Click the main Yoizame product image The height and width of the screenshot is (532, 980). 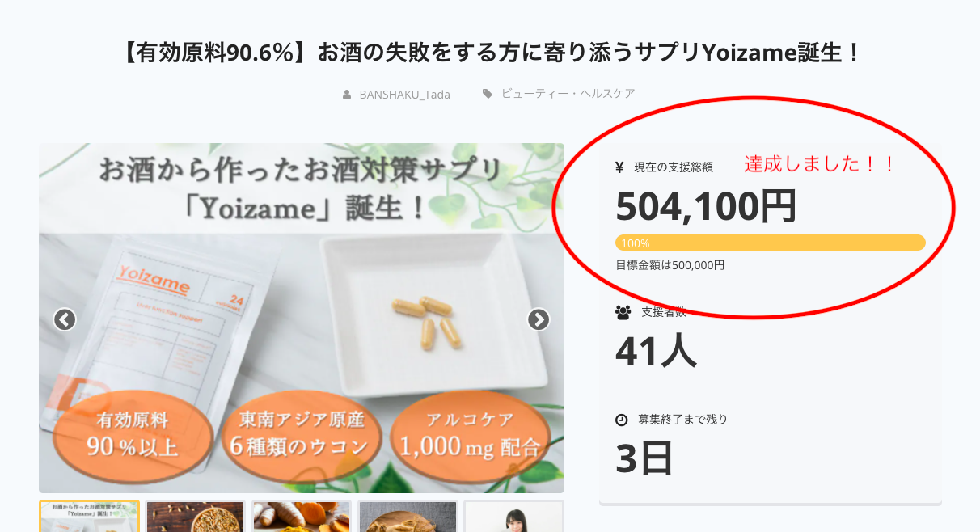point(301,340)
